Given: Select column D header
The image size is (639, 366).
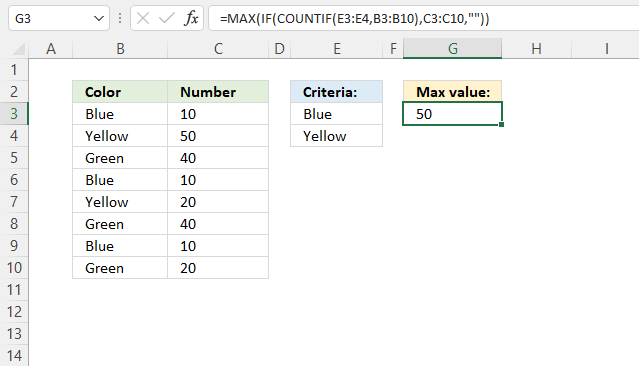Looking at the screenshot, I should tap(279, 49).
